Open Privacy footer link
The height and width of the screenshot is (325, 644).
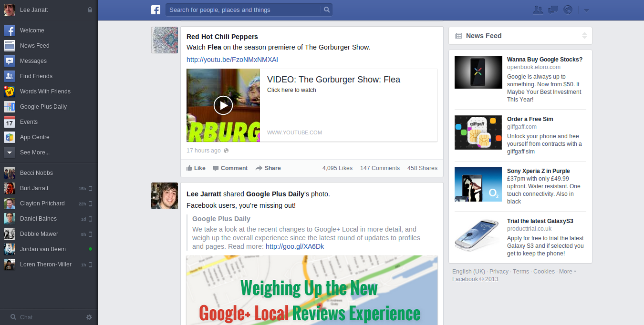point(499,272)
